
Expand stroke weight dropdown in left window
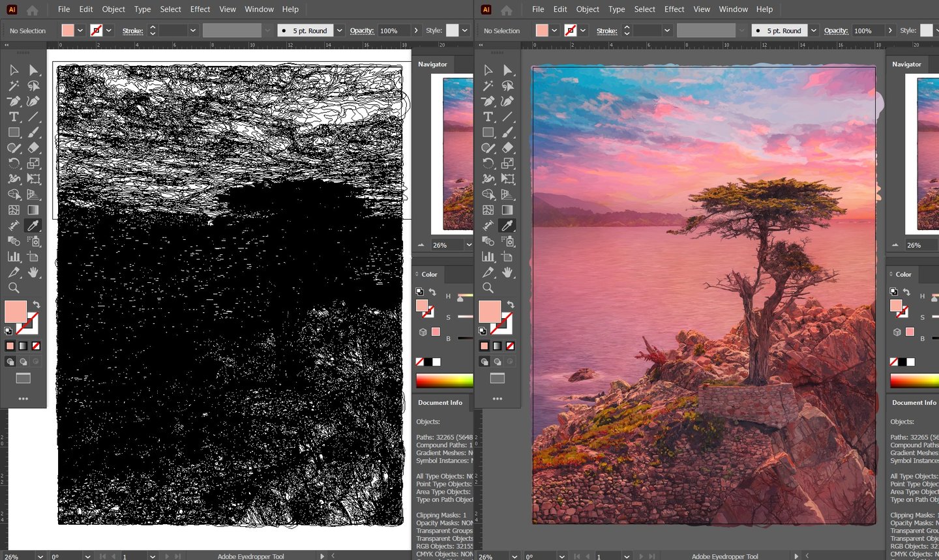(193, 31)
